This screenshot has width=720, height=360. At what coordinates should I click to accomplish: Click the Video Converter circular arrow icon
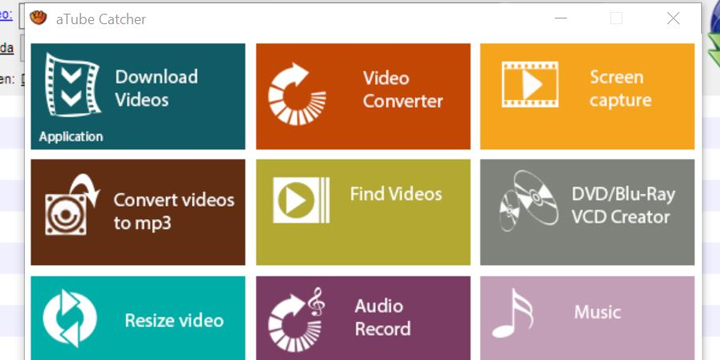297,94
